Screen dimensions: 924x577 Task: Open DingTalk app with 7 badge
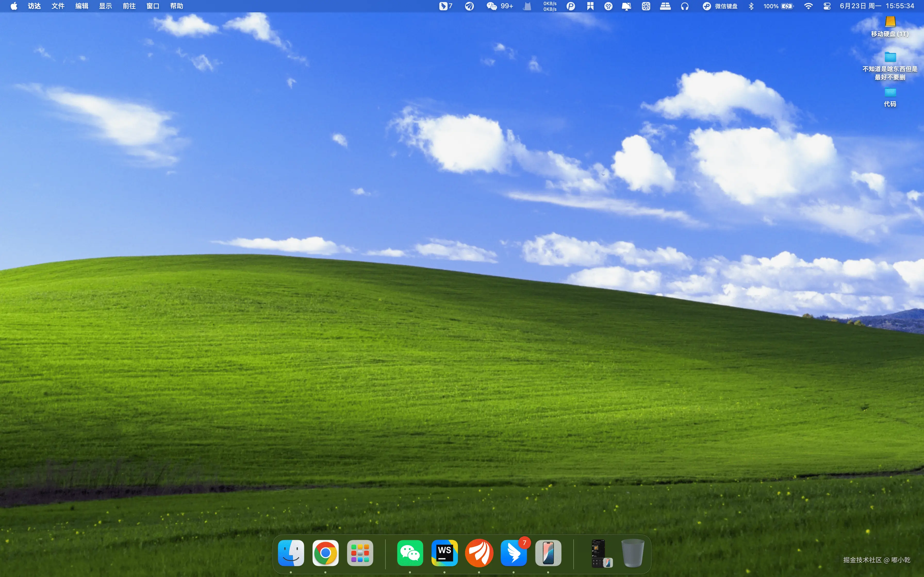click(514, 553)
